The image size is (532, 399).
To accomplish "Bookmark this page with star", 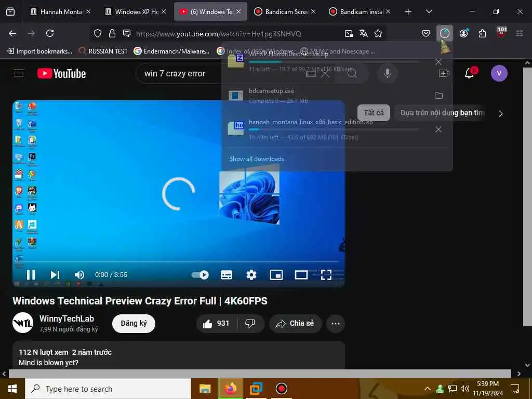I will (x=378, y=33).
